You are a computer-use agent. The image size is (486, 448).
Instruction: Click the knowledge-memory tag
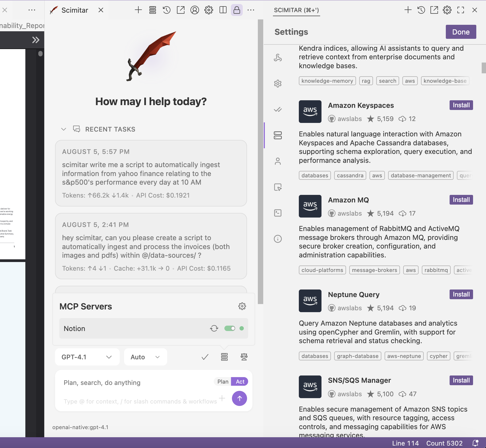coord(327,81)
